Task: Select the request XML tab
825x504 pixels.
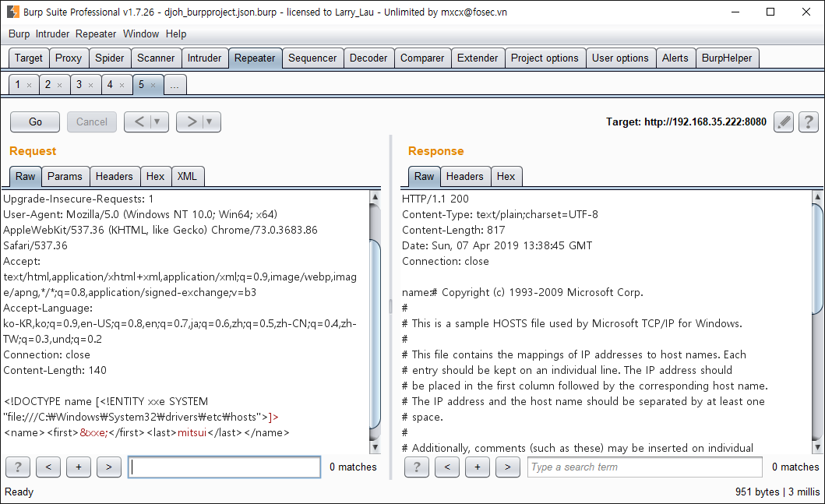Action: coord(187,176)
